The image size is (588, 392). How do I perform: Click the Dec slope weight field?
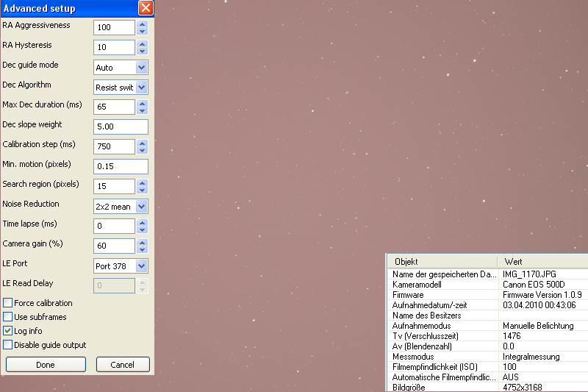pos(121,126)
